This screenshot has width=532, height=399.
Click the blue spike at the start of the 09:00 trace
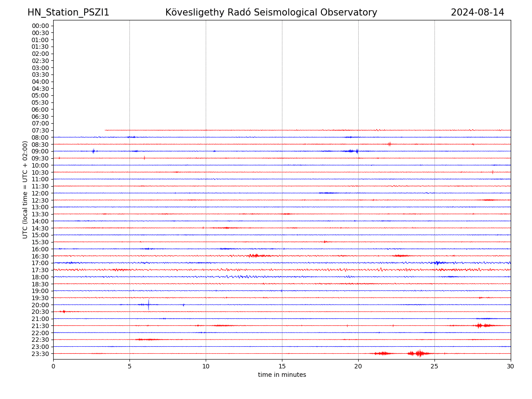point(93,151)
